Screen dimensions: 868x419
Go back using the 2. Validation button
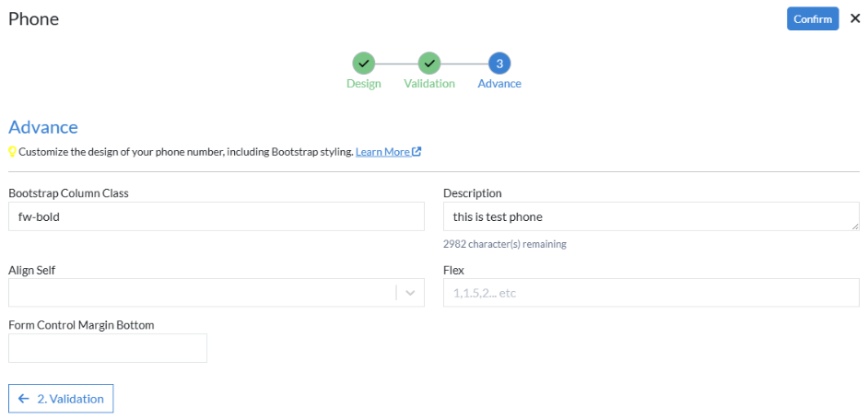tap(61, 399)
